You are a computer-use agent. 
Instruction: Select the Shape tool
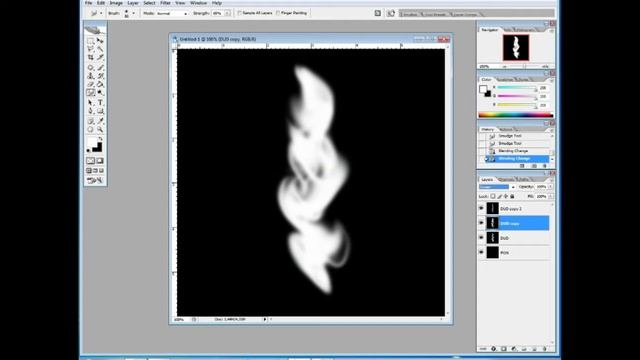[100, 111]
